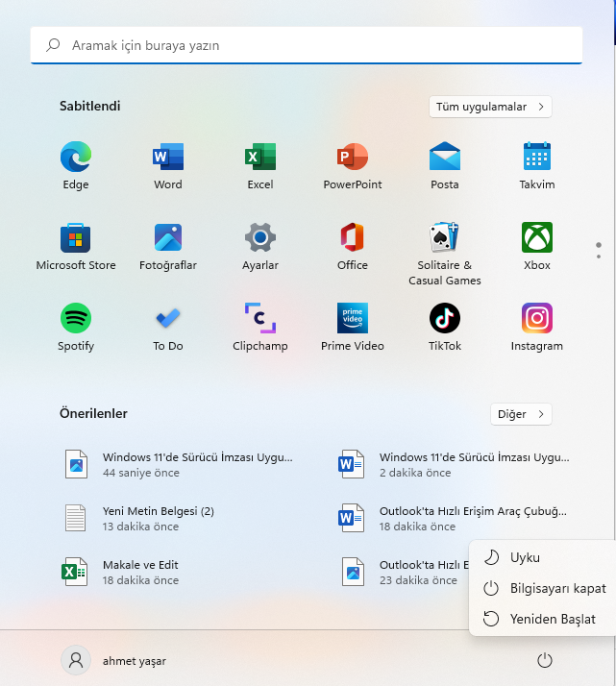Select Bilgisayarı kapat shutdown option
This screenshot has height=686, width=616.
543,588
